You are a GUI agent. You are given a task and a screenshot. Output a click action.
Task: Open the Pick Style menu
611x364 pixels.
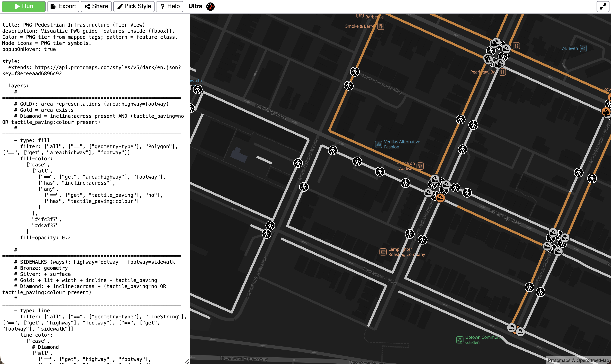134,6
